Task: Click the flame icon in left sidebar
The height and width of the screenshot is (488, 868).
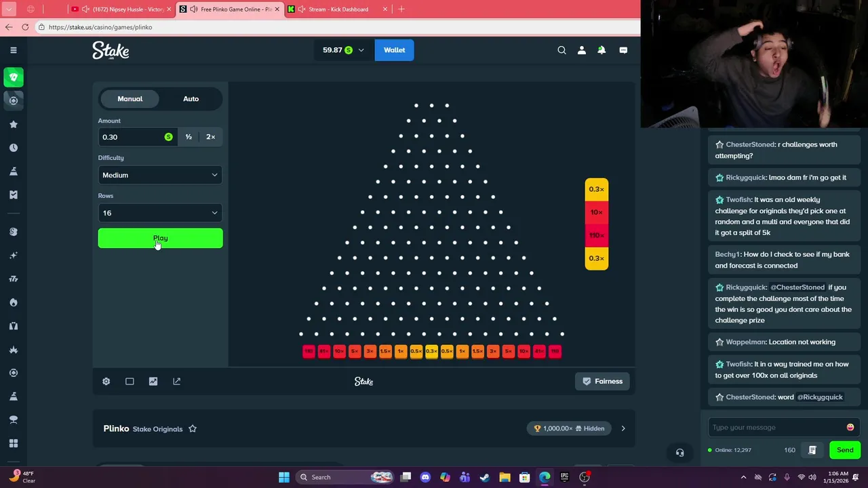Action: [x=14, y=302]
